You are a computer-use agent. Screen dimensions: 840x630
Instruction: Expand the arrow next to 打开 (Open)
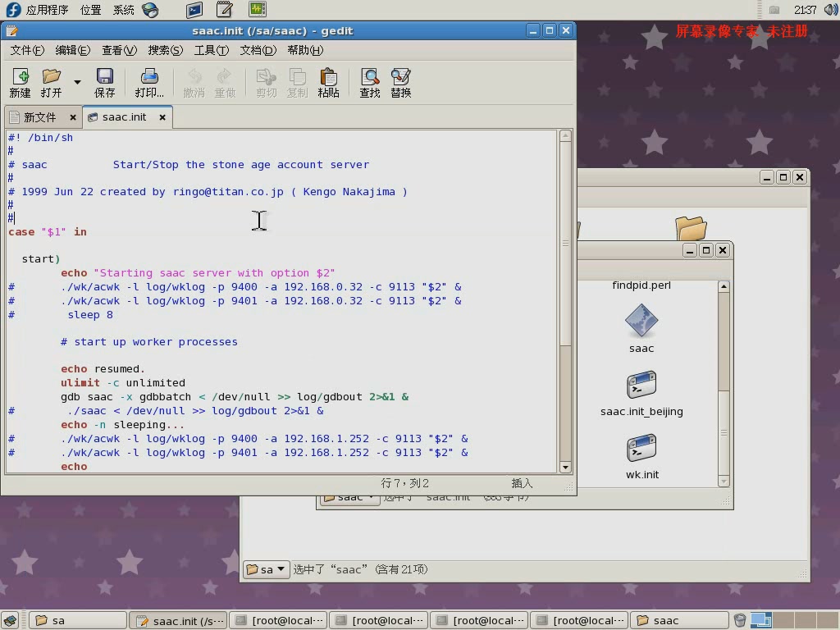(78, 82)
